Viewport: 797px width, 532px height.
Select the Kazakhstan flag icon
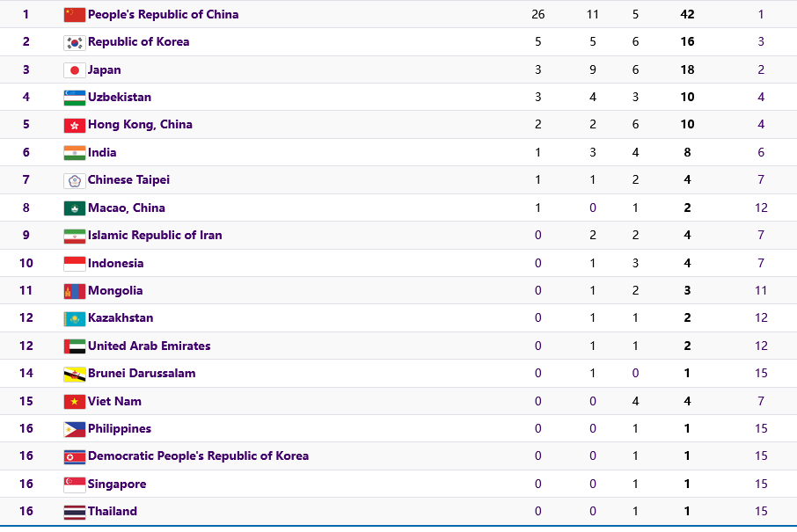(x=74, y=318)
